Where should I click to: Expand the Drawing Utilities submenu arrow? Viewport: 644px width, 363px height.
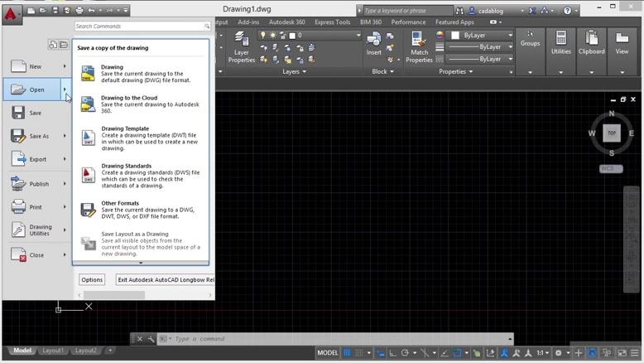(x=65, y=230)
